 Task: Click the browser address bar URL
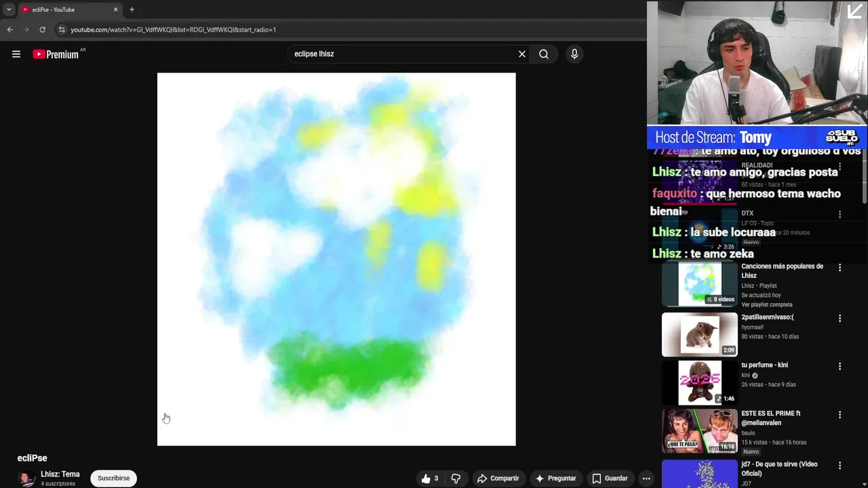click(x=173, y=30)
